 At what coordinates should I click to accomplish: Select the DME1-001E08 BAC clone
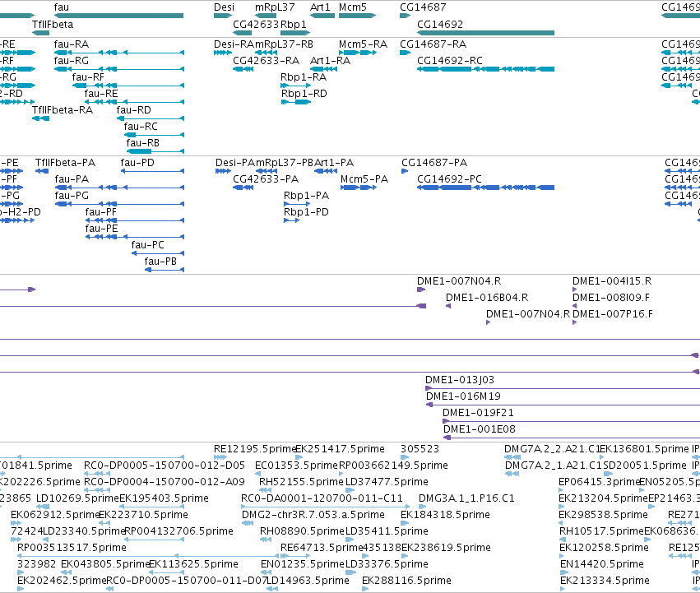(572, 438)
